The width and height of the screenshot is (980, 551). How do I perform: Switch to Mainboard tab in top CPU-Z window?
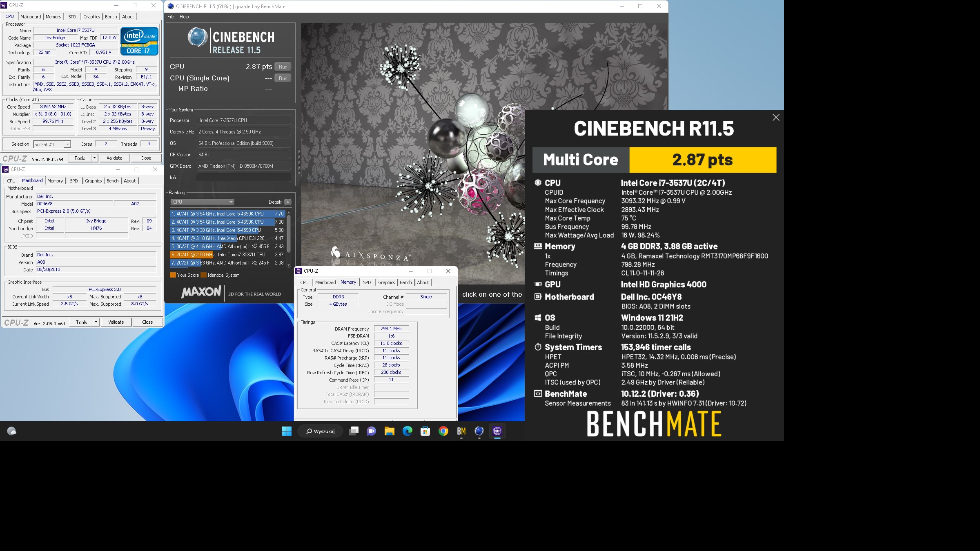[31, 17]
